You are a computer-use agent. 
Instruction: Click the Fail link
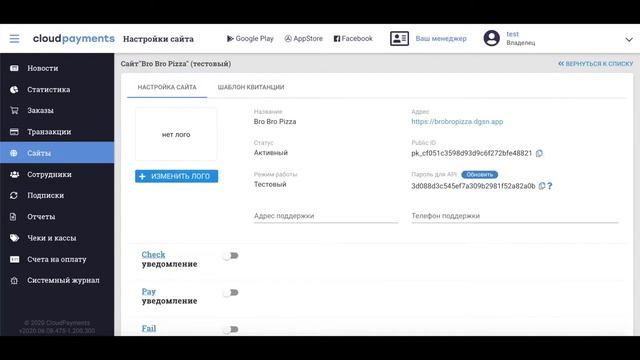coord(149,328)
